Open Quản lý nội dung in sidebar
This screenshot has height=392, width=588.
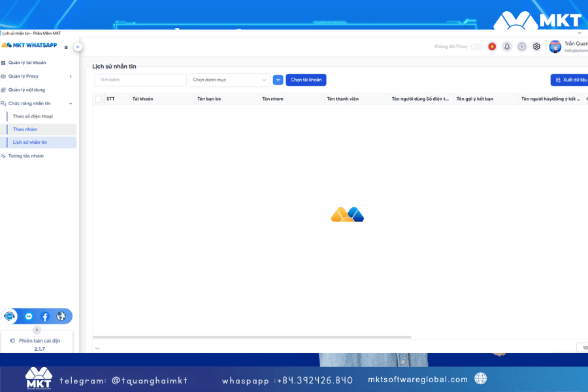pyautogui.click(x=27, y=90)
